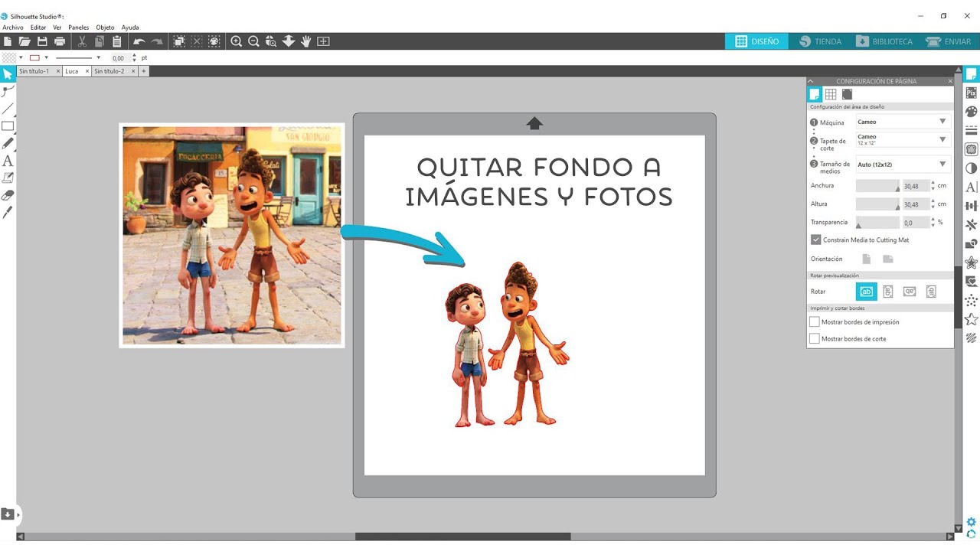Select landscape orientation icon
The height and width of the screenshot is (551, 980).
coord(888,259)
